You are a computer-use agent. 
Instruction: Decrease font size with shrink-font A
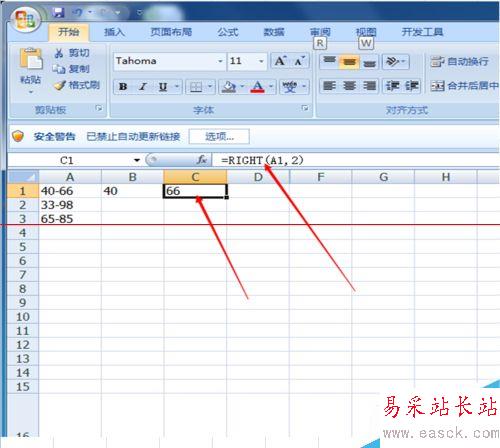coord(299,61)
